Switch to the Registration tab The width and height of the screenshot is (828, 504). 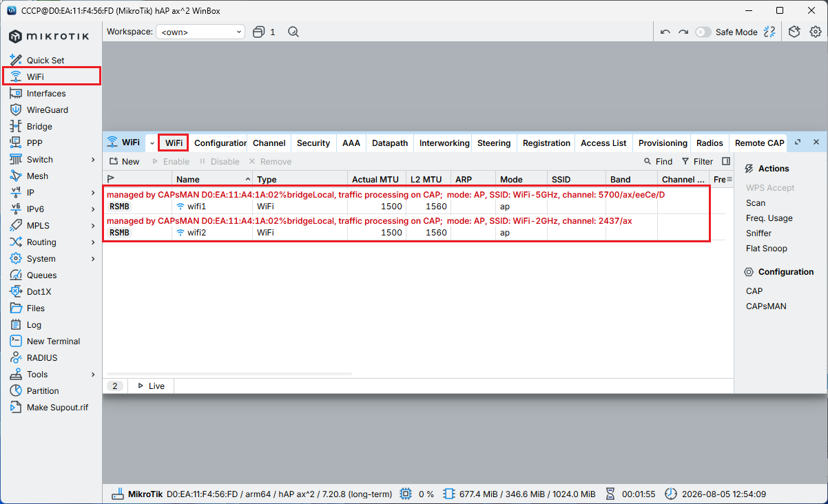click(546, 143)
